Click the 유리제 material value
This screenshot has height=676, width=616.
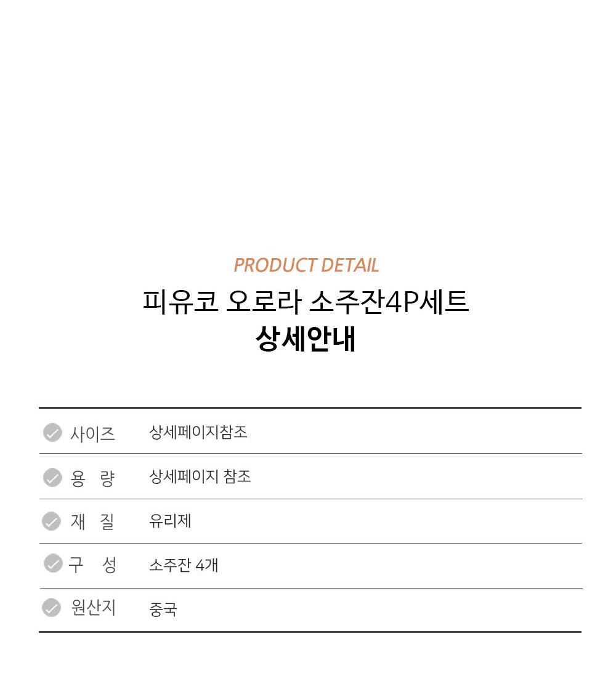tap(170, 521)
